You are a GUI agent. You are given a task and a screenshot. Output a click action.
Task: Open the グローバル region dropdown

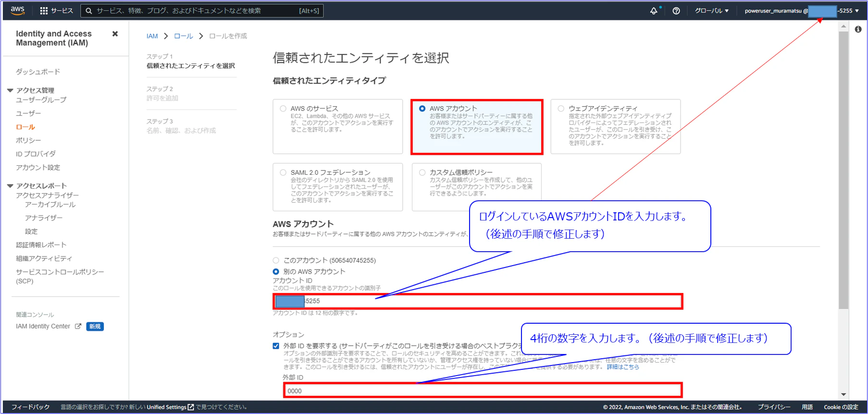712,11
